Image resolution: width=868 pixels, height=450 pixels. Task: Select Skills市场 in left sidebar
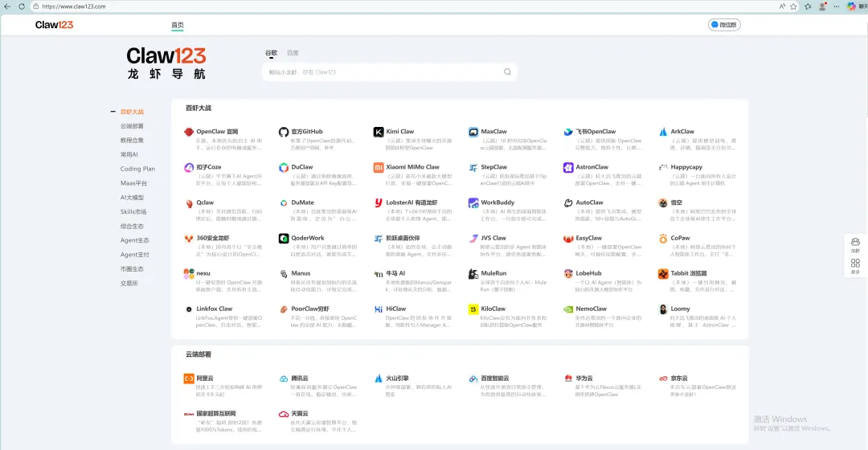(133, 211)
